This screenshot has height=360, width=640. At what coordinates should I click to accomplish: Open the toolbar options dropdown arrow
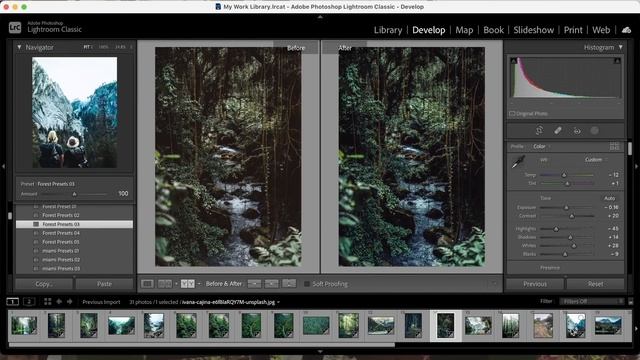494,284
